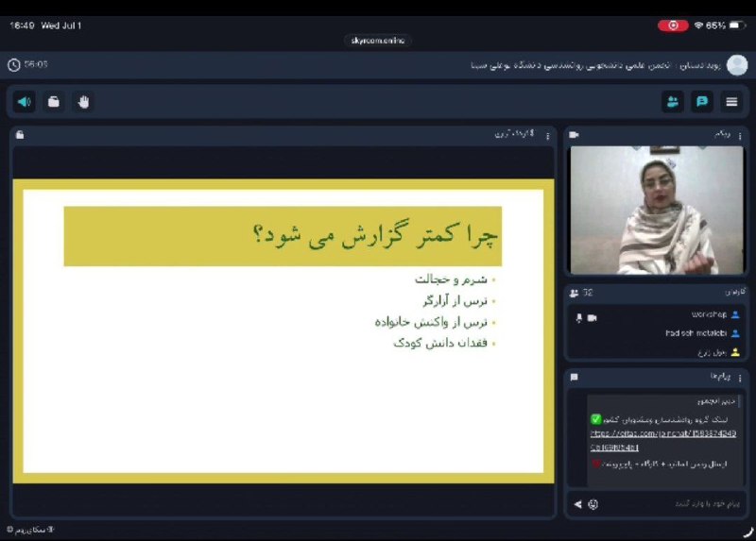The width and height of the screenshot is (756, 541).
Task: Click the camera icon in webcam header
Action: [574, 135]
